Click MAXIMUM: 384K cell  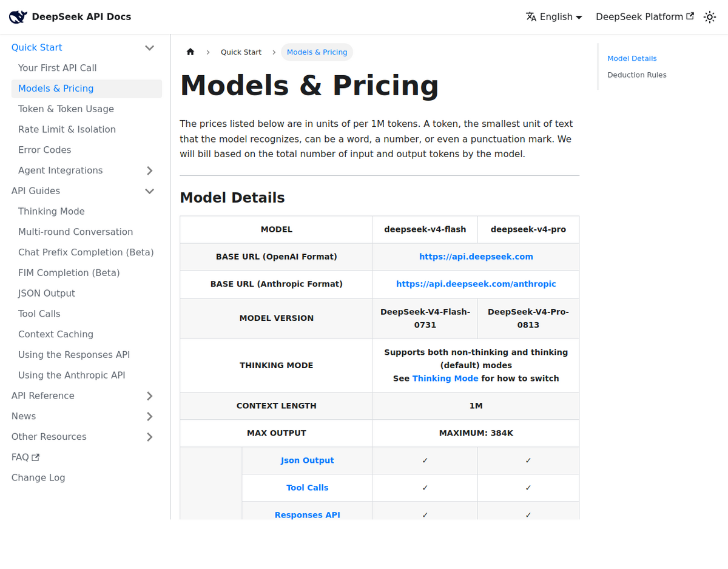click(476, 433)
